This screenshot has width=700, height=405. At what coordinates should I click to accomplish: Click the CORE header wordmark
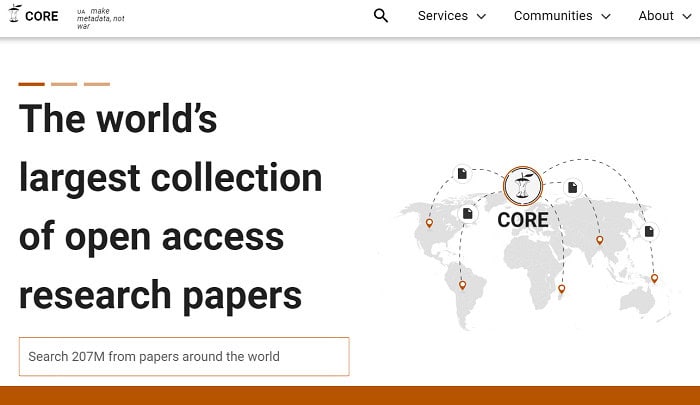pyautogui.click(x=42, y=16)
